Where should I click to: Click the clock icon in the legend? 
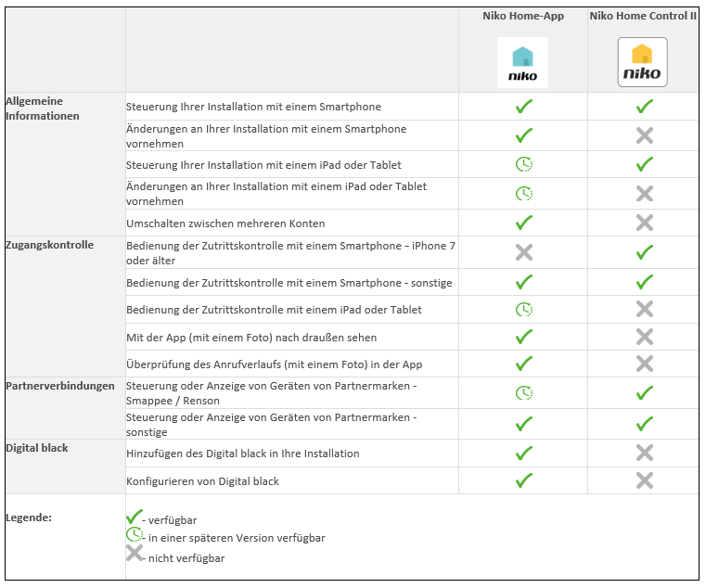(x=135, y=535)
